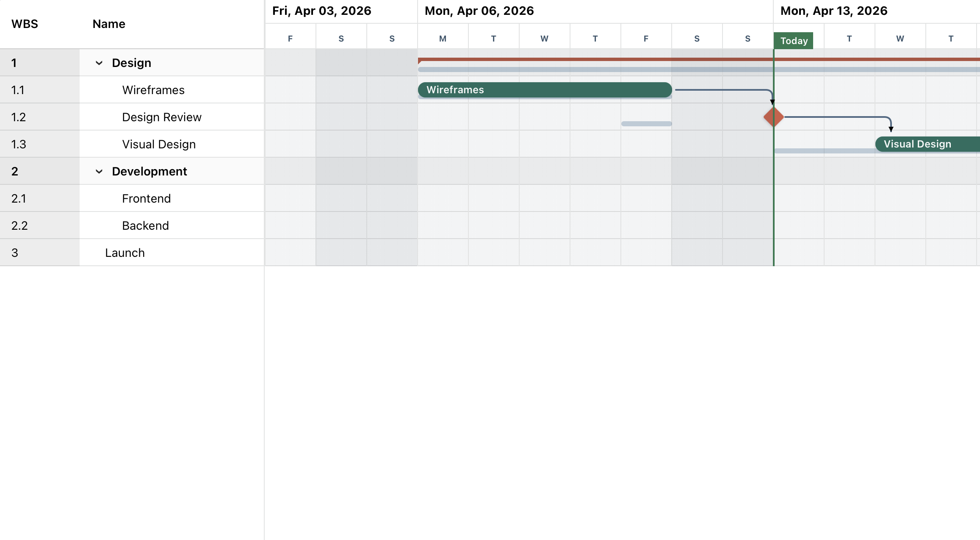Select the Visual Design row name
980x540 pixels.
[x=159, y=145]
